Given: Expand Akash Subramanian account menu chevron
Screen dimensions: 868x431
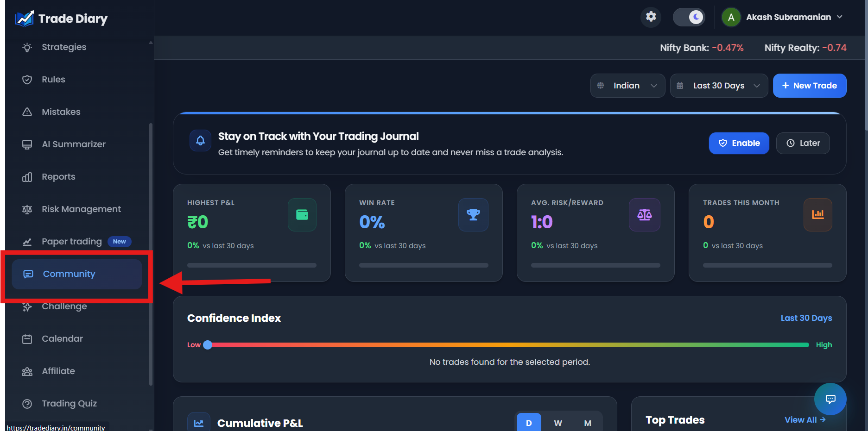Looking at the screenshot, I should pyautogui.click(x=840, y=17).
